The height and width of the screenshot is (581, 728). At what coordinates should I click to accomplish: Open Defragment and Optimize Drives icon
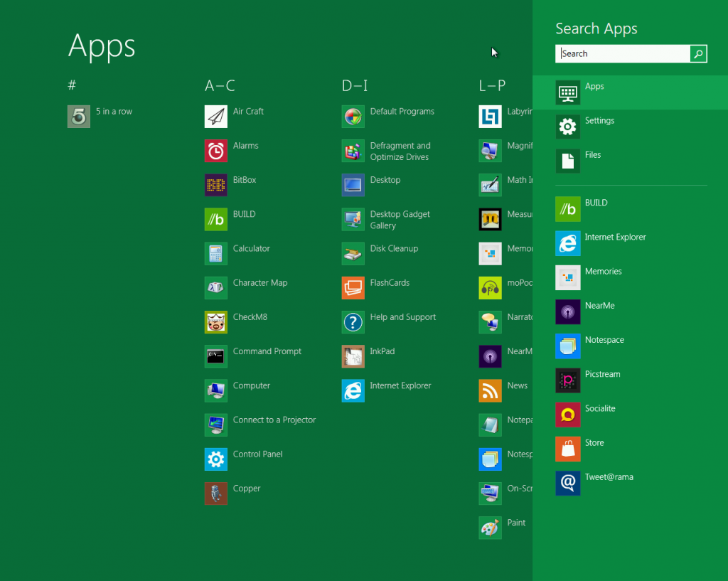[353, 151]
